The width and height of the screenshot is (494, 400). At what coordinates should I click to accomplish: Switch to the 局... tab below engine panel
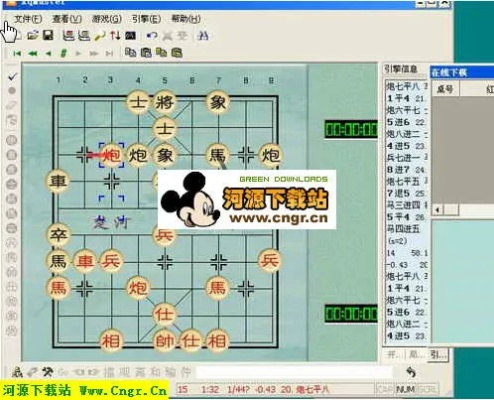416,354
